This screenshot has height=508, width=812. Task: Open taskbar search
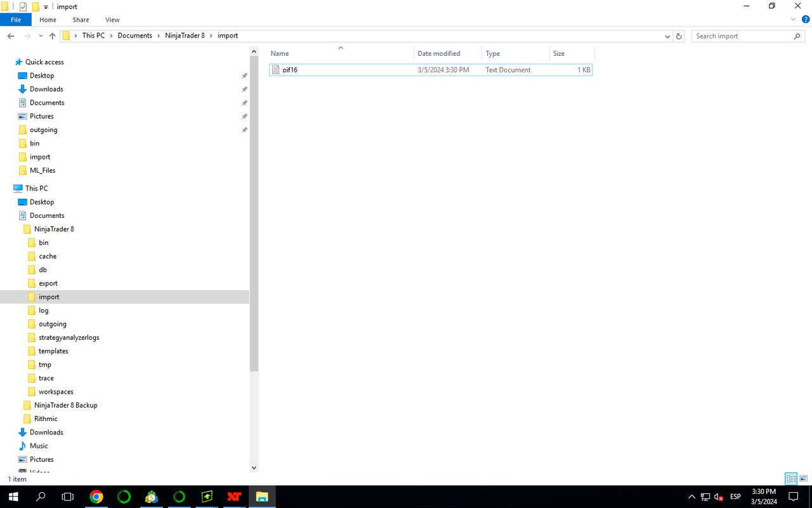(x=41, y=497)
